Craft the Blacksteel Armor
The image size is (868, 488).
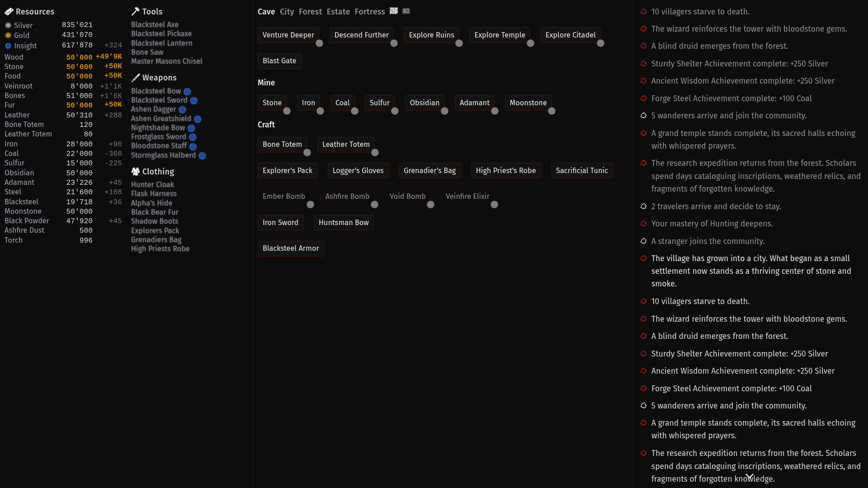click(291, 249)
